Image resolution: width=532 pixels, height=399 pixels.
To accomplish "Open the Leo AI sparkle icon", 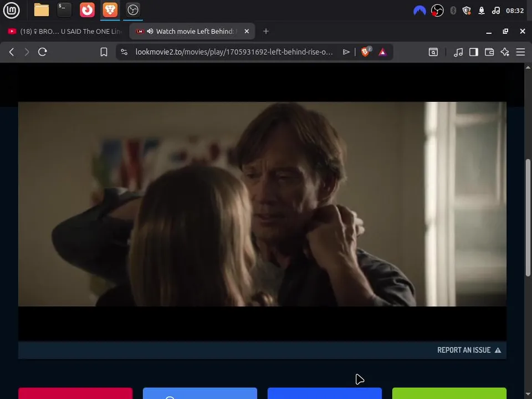I will [505, 52].
